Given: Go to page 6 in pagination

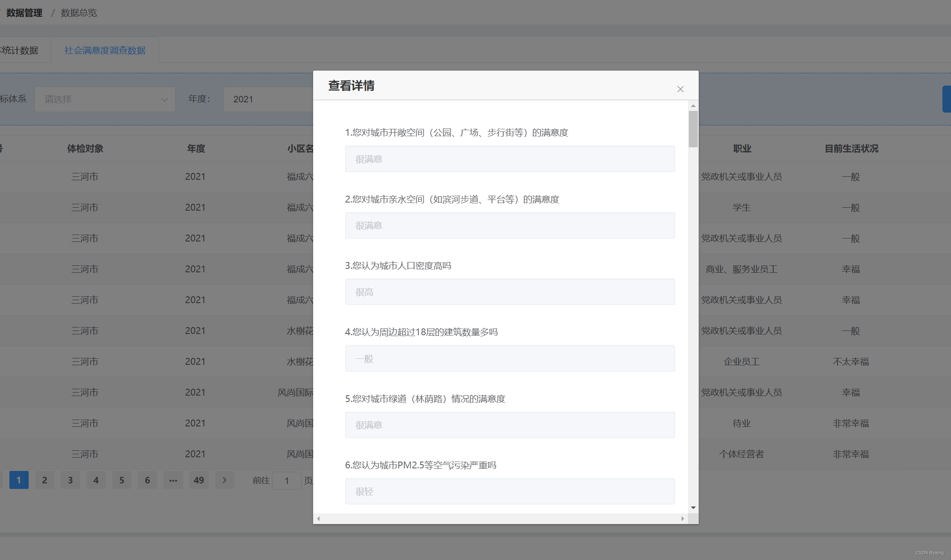Looking at the screenshot, I should pyautogui.click(x=147, y=480).
